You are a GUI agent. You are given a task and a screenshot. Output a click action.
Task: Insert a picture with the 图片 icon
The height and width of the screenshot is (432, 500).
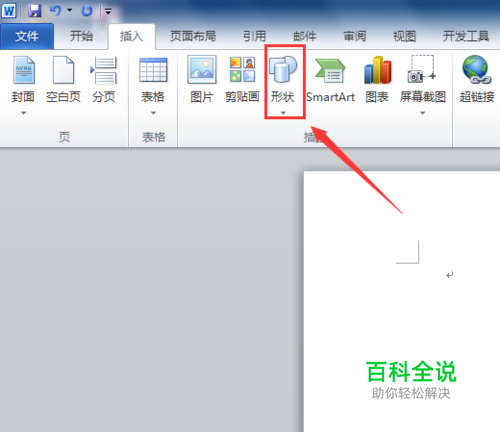[202, 70]
